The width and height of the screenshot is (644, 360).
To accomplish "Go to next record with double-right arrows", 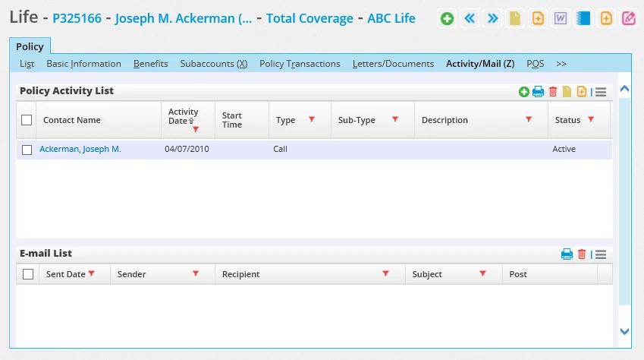I will 493,19.
